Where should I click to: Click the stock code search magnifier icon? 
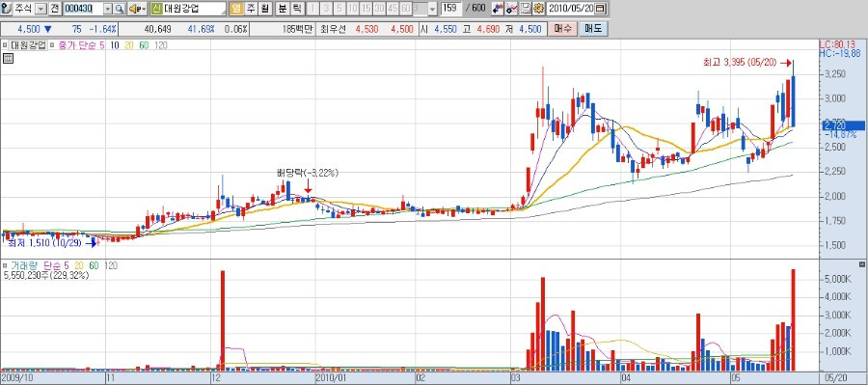click(120, 9)
